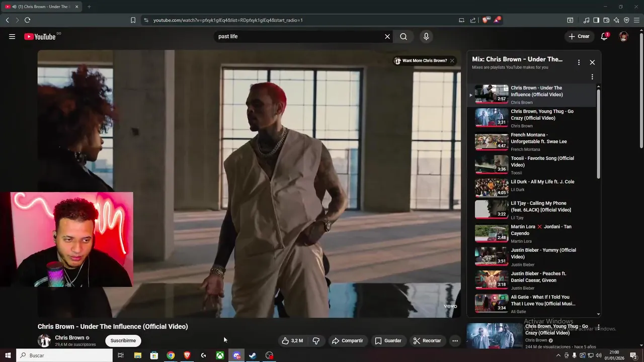This screenshot has width=644, height=362.
Task: Clear the search box with the X
Action: tap(387, 36)
